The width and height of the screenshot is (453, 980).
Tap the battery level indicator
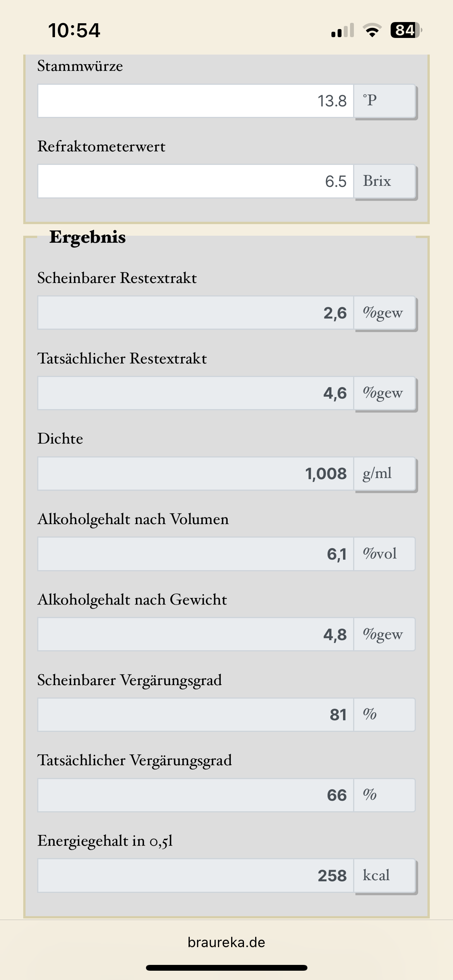tap(406, 30)
